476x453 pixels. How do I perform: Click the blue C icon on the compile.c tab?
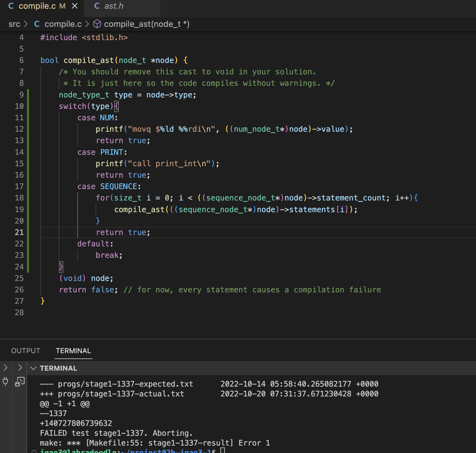pos(11,6)
